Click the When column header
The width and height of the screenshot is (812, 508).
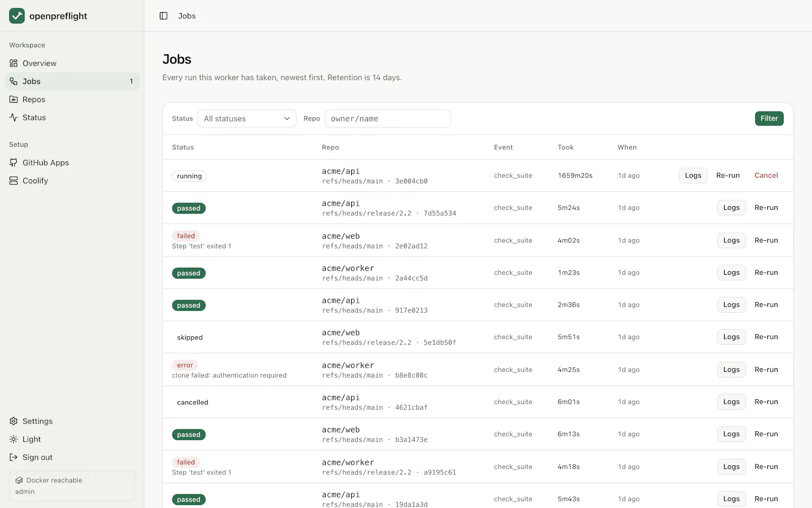point(627,147)
